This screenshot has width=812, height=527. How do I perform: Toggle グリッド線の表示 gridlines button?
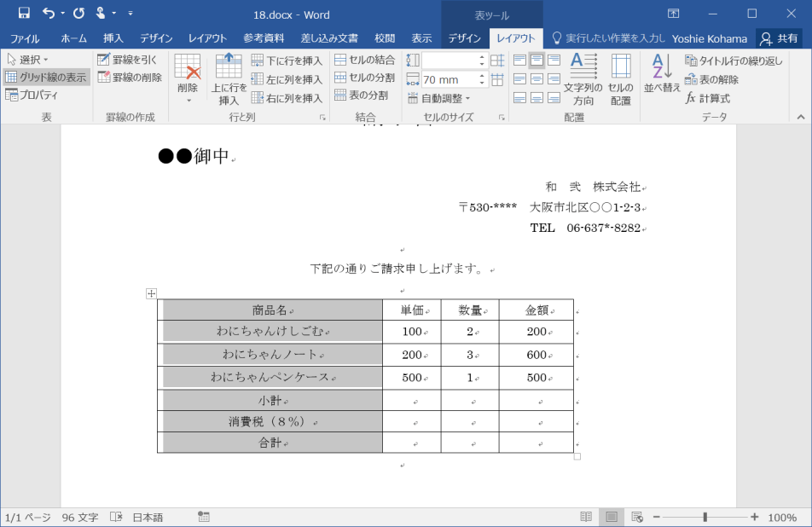pos(46,77)
